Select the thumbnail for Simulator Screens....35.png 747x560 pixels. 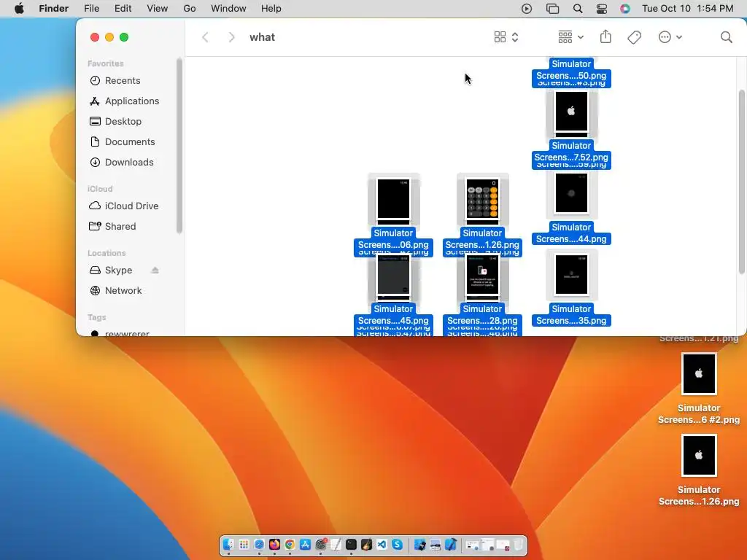(571, 275)
